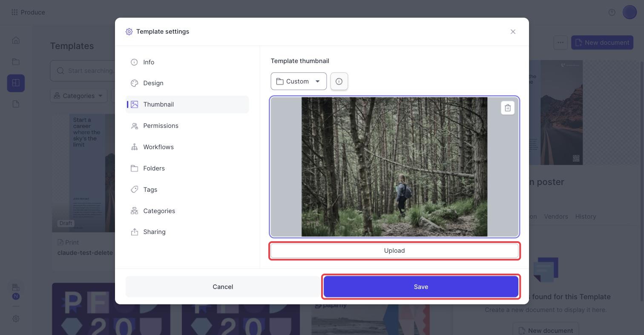
Task: Go to Home in left navigation
Action: 16,40
